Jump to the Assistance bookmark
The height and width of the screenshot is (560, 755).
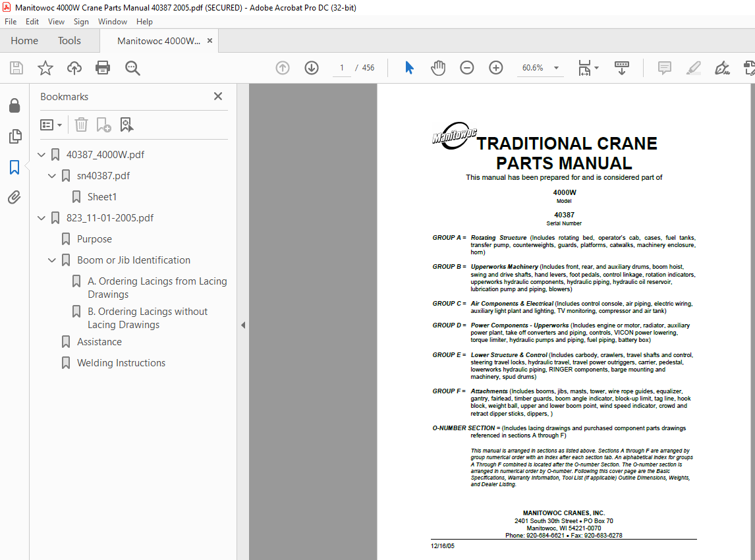(x=99, y=342)
